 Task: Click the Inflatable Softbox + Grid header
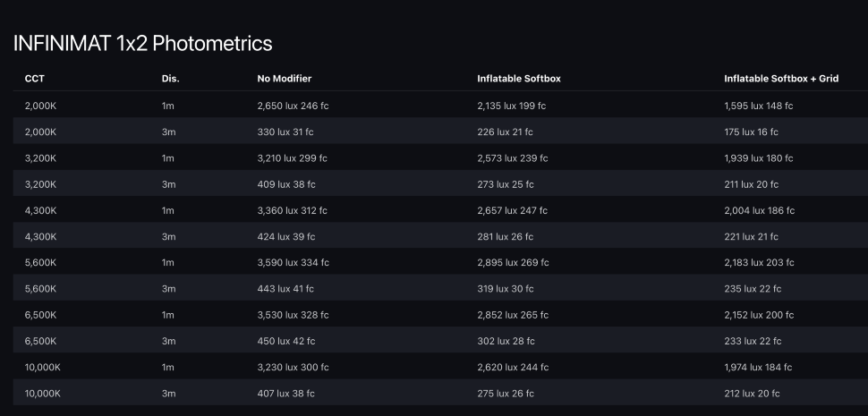[x=780, y=79]
